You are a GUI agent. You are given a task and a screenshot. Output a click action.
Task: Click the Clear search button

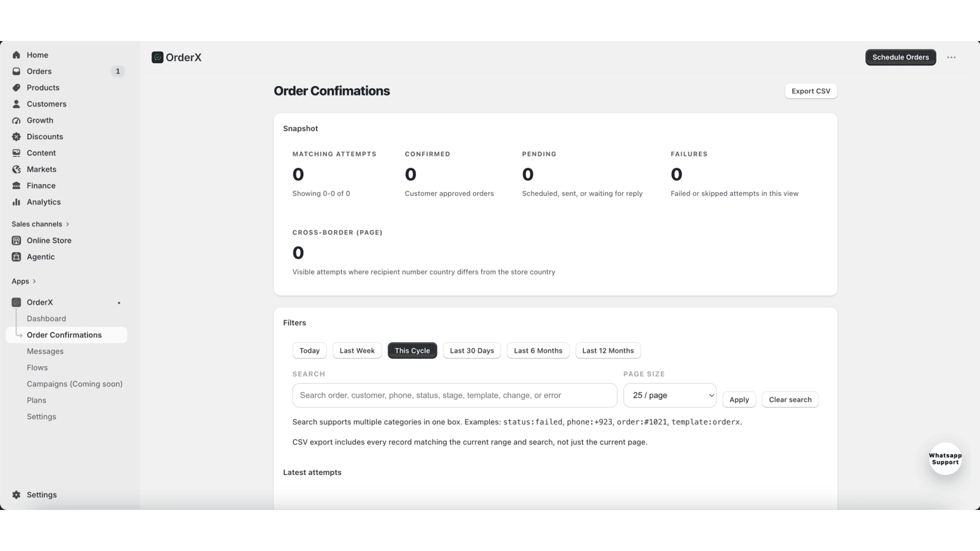tap(790, 400)
